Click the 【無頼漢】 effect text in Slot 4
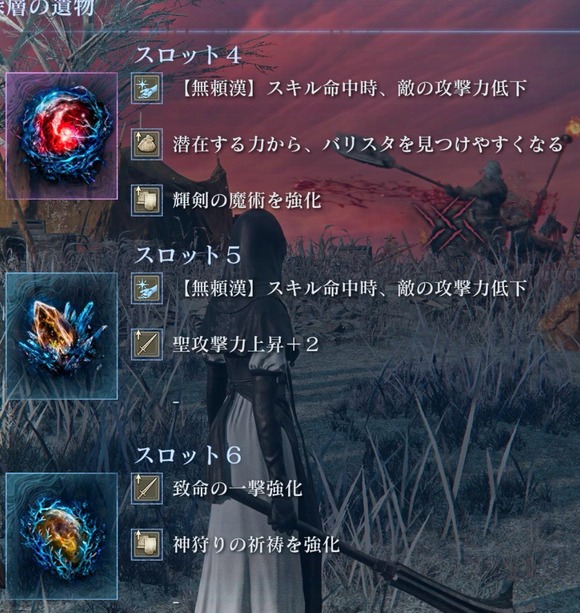The image size is (580, 613). pyautogui.click(x=352, y=89)
